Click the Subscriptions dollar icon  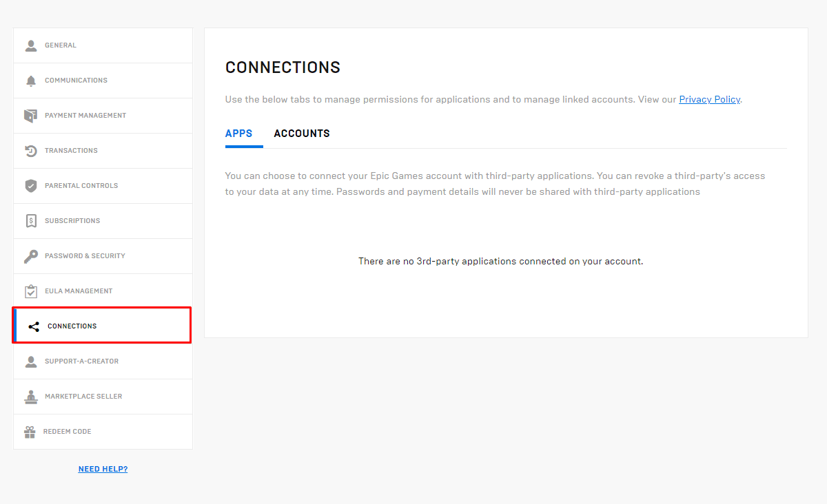click(31, 221)
